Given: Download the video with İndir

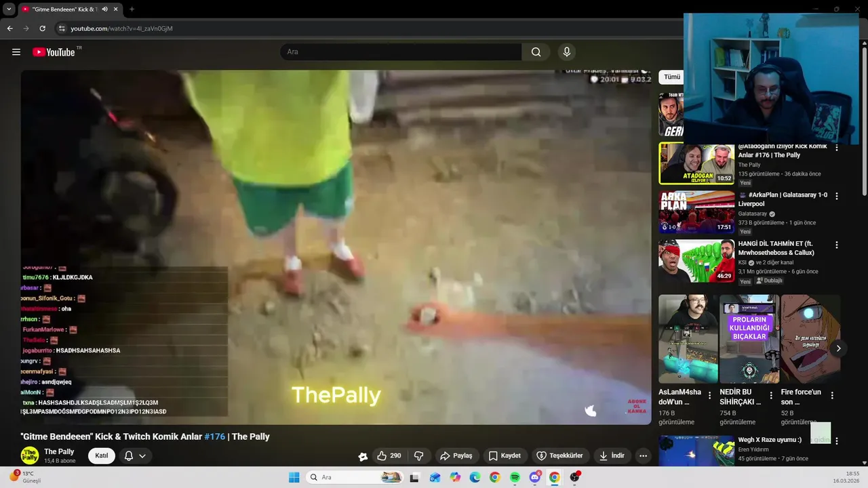Looking at the screenshot, I should [612, 456].
